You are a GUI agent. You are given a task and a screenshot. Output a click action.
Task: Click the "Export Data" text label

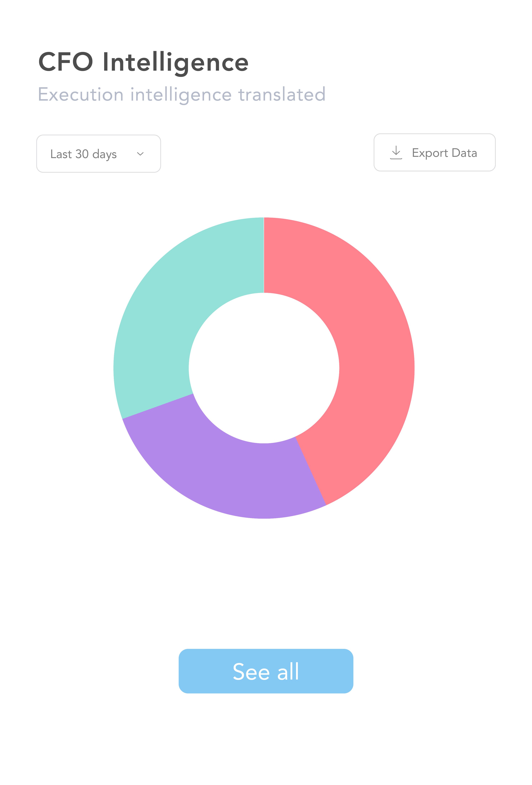(x=444, y=153)
